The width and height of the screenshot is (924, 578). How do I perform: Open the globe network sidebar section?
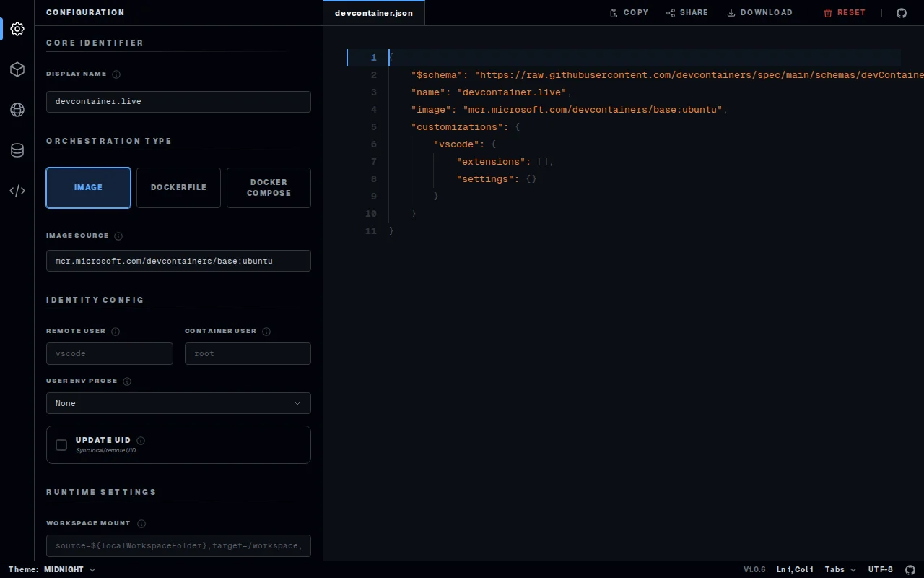tap(17, 110)
